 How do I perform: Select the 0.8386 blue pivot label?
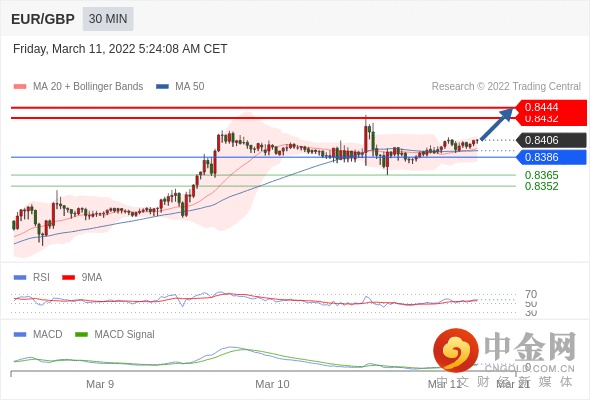(551, 157)
